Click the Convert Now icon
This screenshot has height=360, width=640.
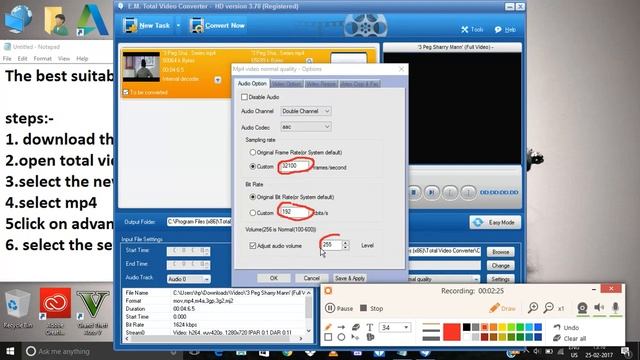click(x=197, y=25)
